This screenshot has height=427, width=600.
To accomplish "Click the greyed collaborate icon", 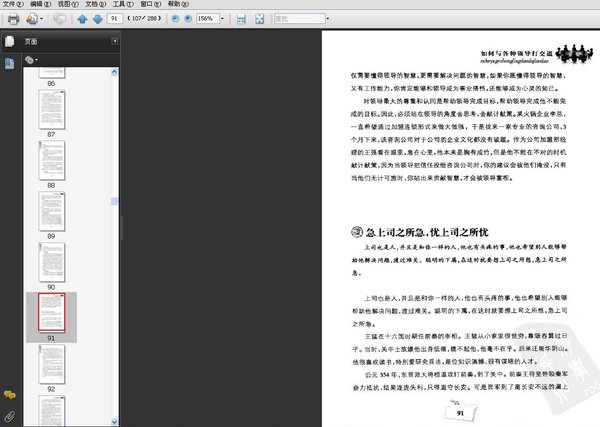I will pyautogui.click(x=60, y=19).
